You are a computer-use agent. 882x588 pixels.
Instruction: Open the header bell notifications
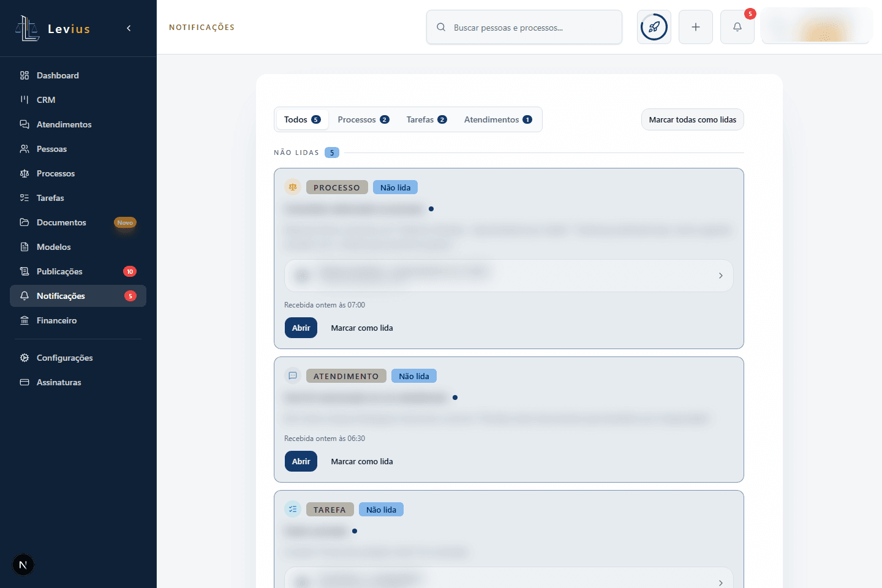pyautogui.click(x=737, y=27)
